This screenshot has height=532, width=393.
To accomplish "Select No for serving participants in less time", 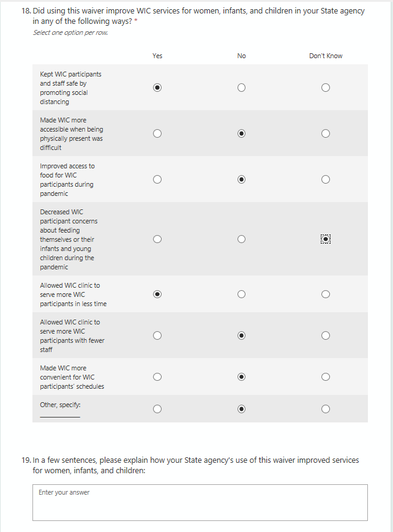I will click(241, 294).
